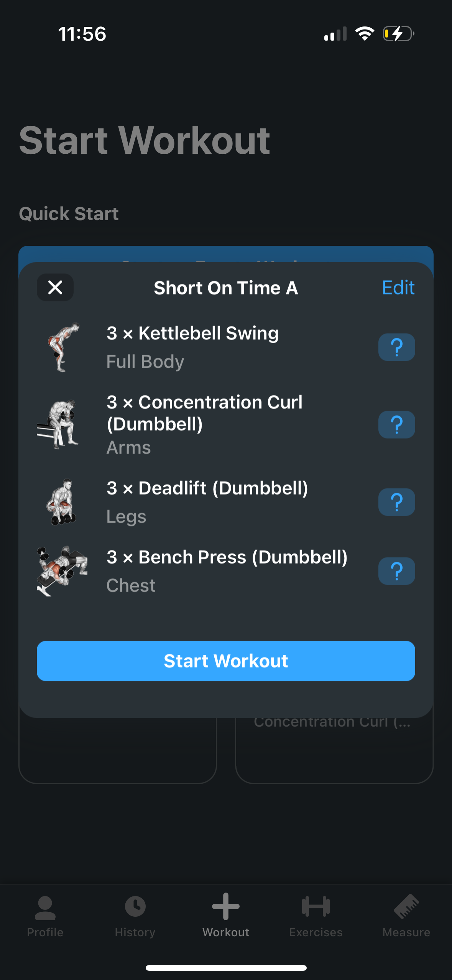Switch to the Profile tab
This screenshot has height=980, width=452.
45,916
